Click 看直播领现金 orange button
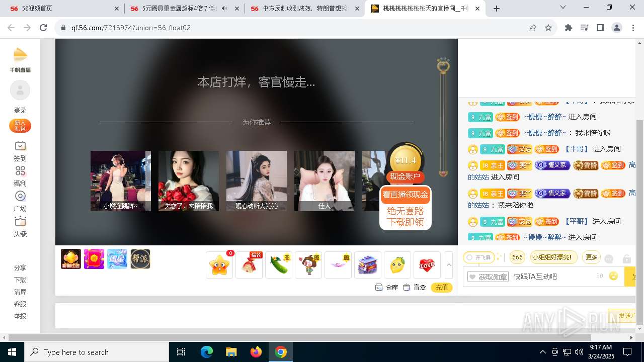 pyautogui.click(x=406, y=195)
